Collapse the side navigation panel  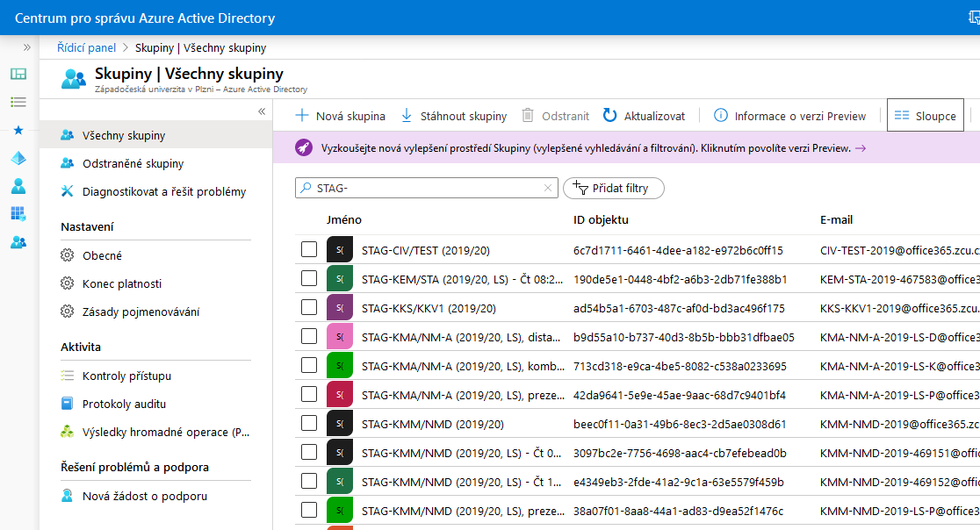tap(262, 111)
